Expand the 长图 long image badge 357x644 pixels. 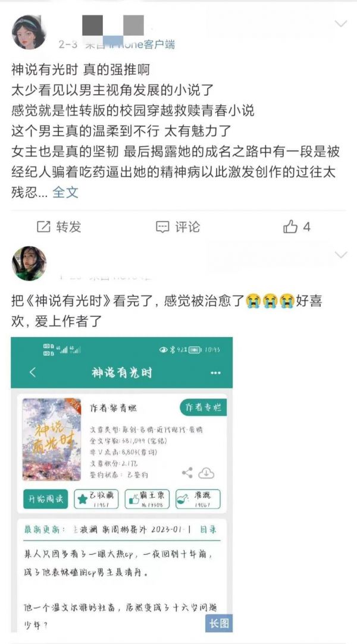219,623
